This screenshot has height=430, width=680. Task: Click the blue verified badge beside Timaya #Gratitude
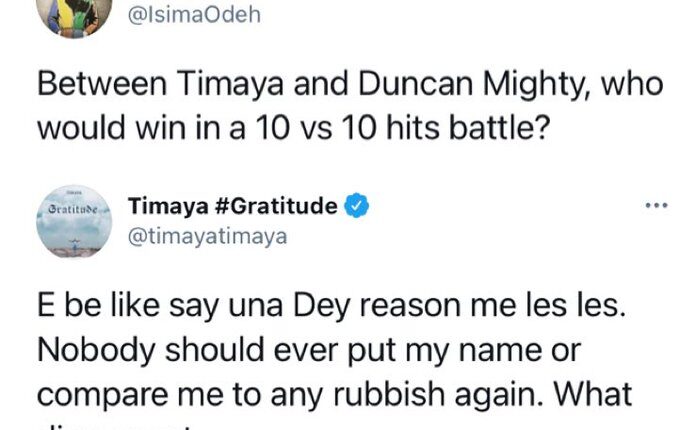(x=358, y=207)
